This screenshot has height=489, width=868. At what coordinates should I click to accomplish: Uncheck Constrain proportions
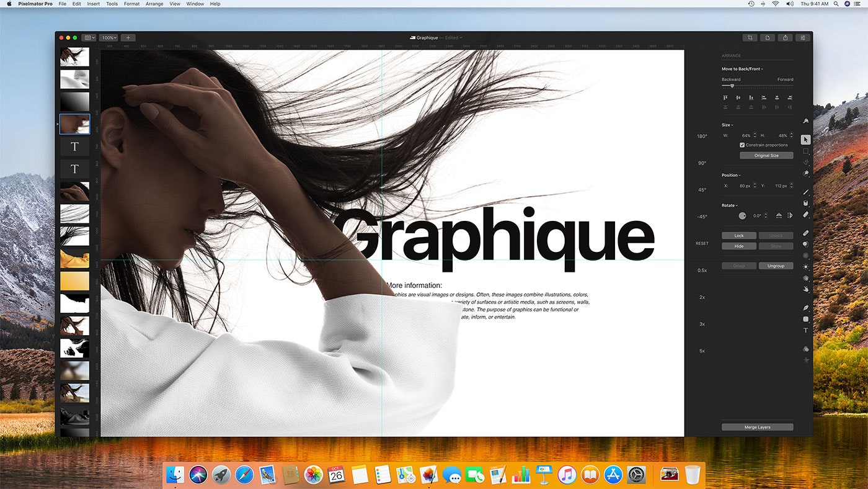point(742,145)
